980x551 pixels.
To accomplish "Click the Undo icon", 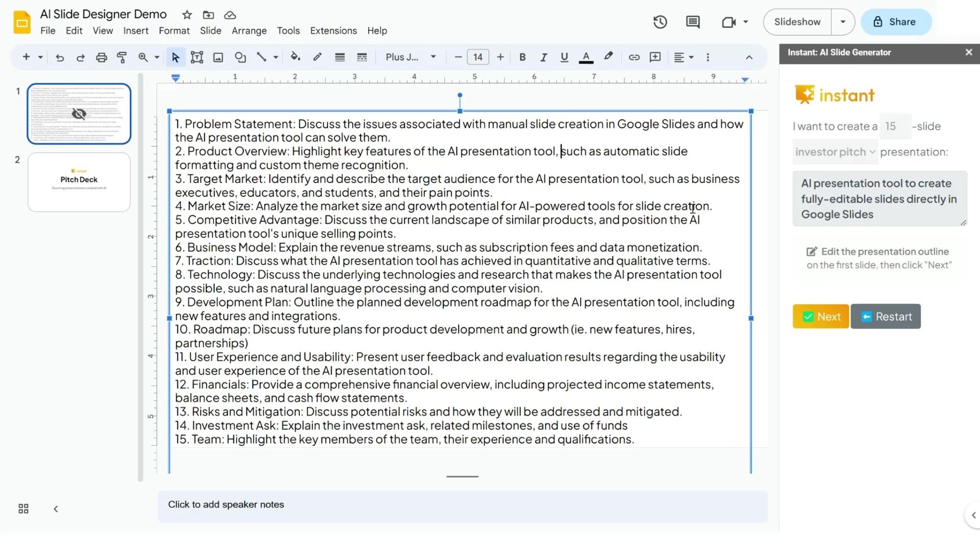I will click(60, 57).
